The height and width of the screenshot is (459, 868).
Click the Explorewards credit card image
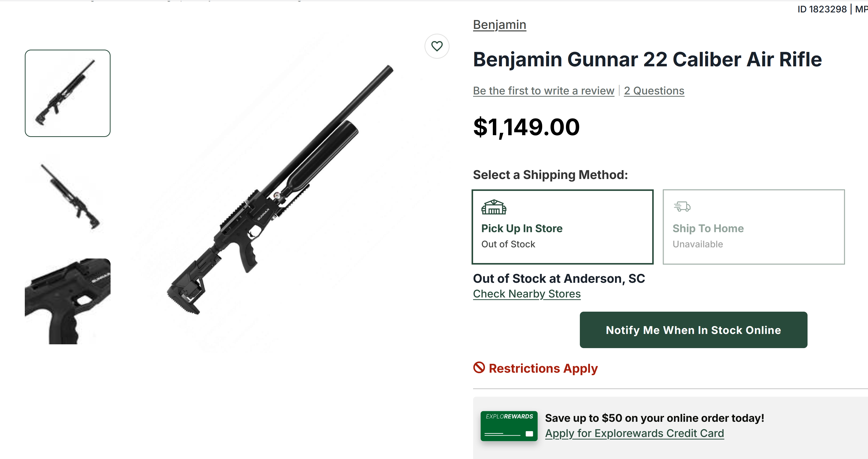pos(509,426)
